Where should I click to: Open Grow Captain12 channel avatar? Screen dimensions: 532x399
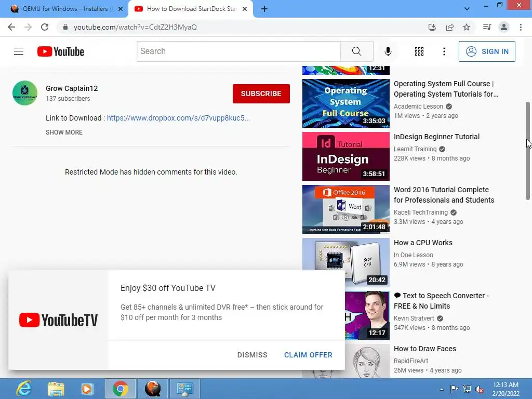pyautogui.click(x=25, y=93)
